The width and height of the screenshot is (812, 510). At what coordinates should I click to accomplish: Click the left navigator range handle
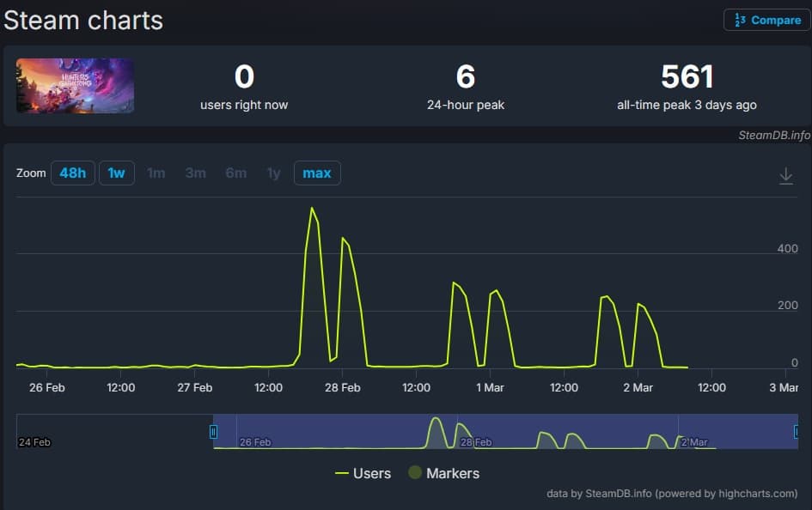(x=214, y=432)
